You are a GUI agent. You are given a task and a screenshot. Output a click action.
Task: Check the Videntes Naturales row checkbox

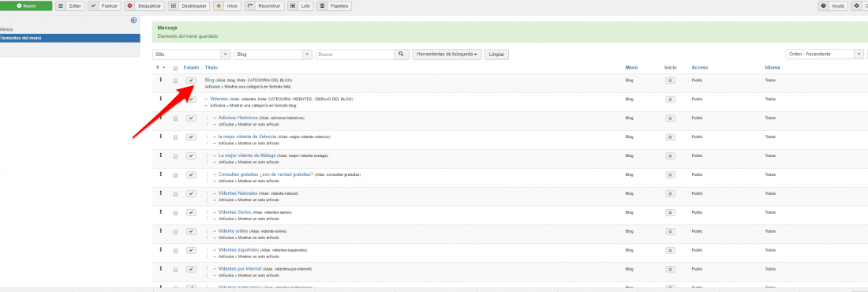(175, 194)
